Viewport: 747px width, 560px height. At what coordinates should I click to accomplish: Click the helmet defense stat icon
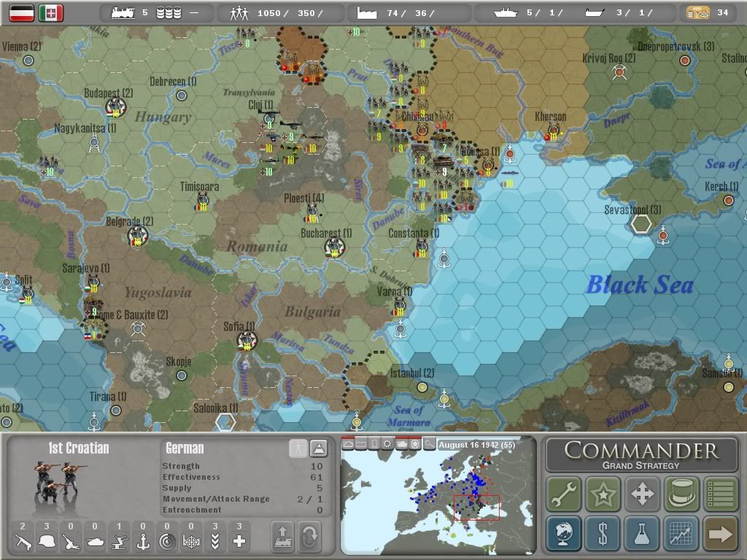47,542
